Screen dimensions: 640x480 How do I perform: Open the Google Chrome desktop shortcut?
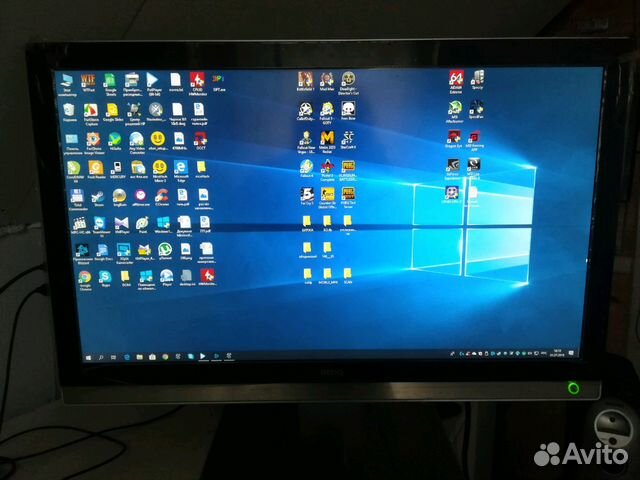click(85, 277)
